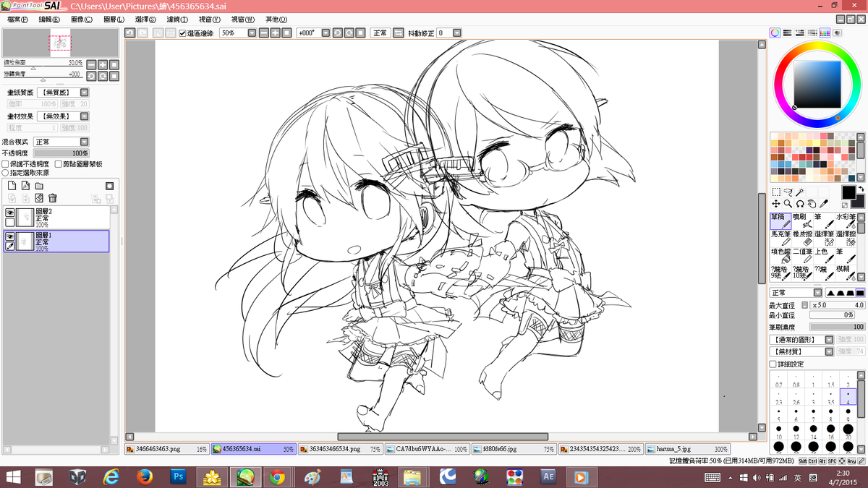Open the 濾鏡 Filter menu

click(x=177, y=20)
